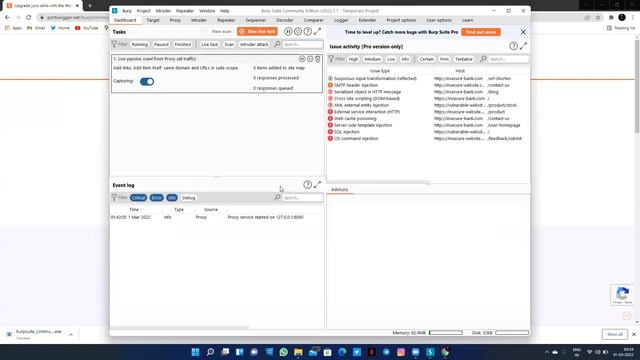Pause all tasks with the pause icon

tap(288, 31)
